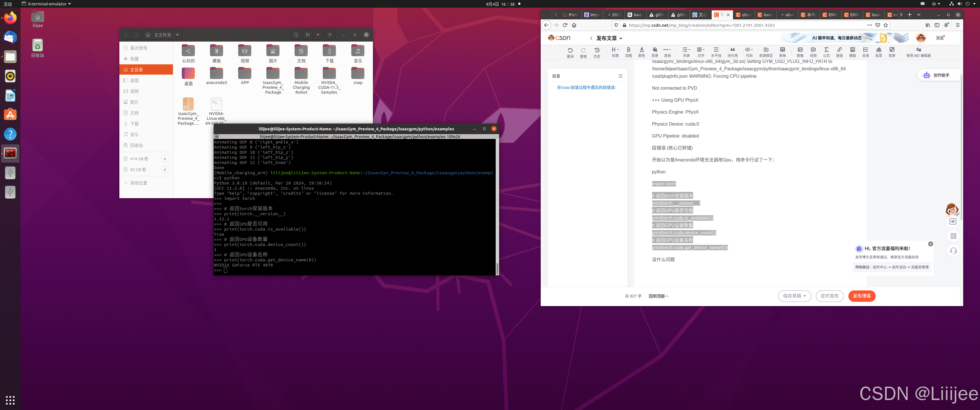Select the Bold (加粗) formatting icon
Image resolution: width=980 pixels, height=410 pixels.
tap(628, 51)
